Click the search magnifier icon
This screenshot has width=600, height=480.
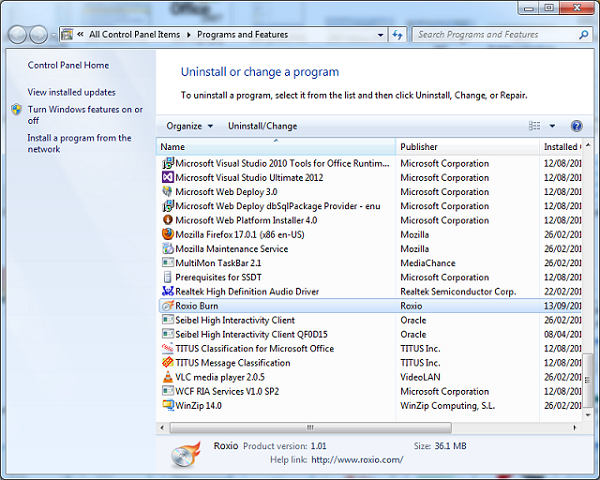click(x=584, y=35)
